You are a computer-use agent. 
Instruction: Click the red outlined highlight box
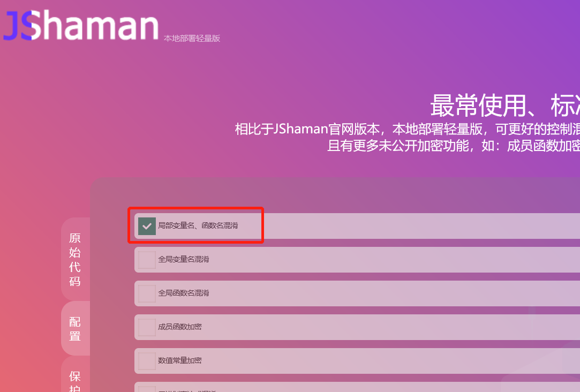(196, 225)
